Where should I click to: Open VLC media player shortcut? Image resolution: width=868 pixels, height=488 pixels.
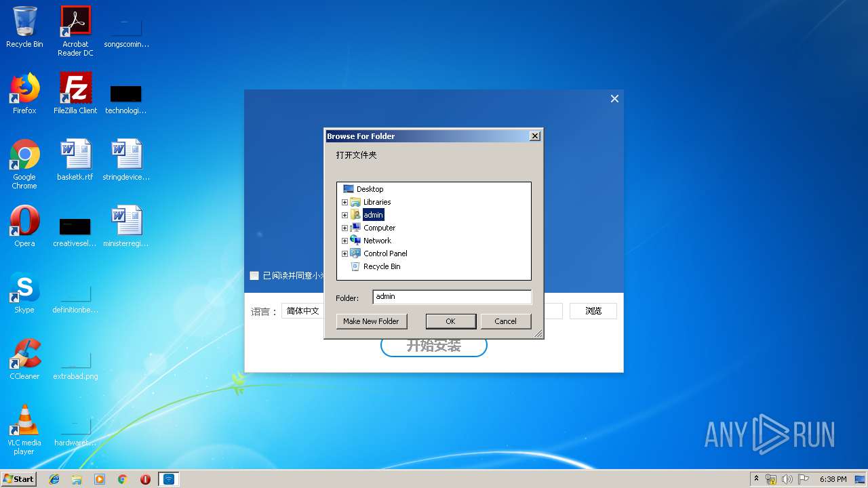[x=24, y=430]
